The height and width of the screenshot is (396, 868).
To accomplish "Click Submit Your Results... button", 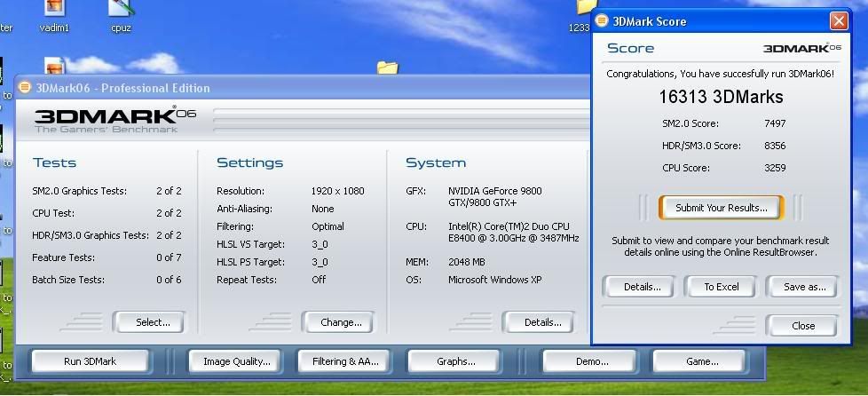I will click(x=722, y=208).
